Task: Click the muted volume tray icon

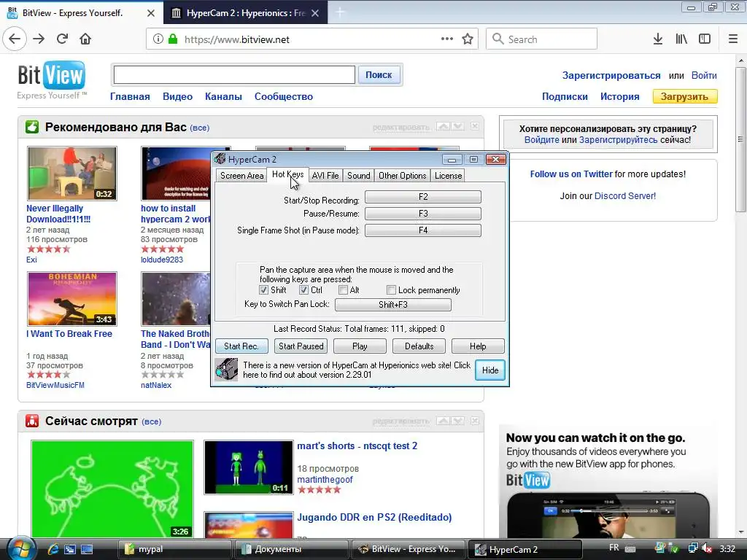Action: click(x=708, y=548)
